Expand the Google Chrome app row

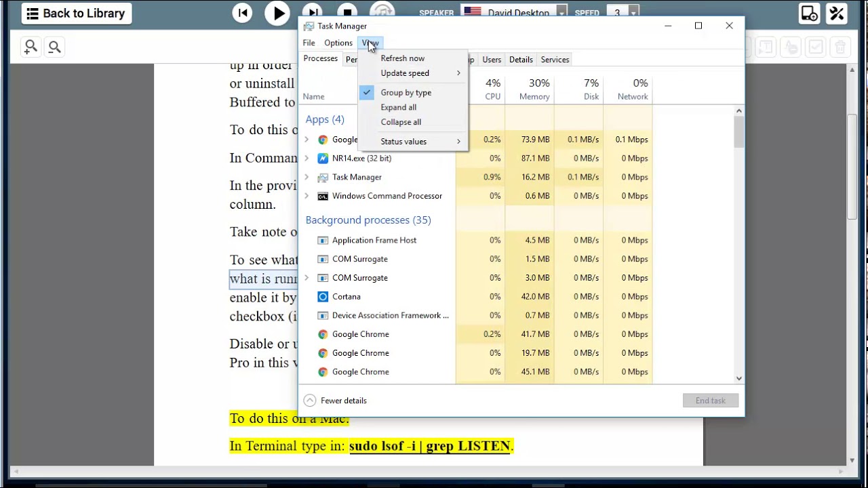coord(307,140)
